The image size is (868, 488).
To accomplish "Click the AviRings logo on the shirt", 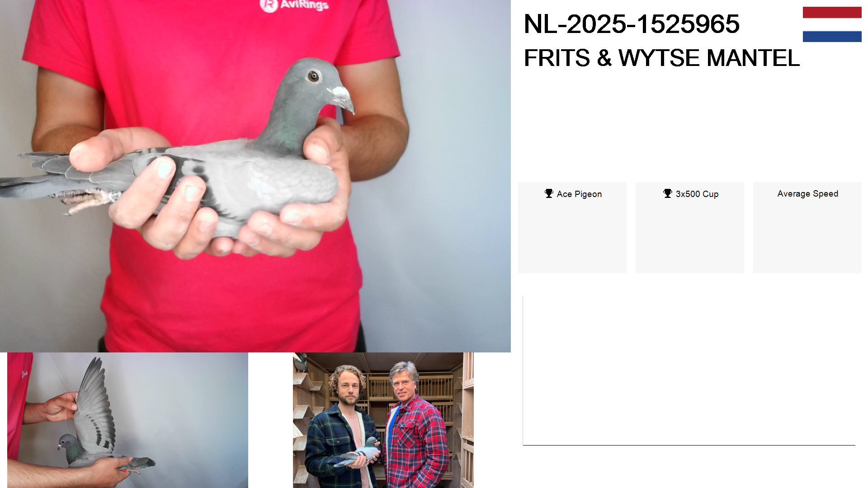I will [294, 5].
